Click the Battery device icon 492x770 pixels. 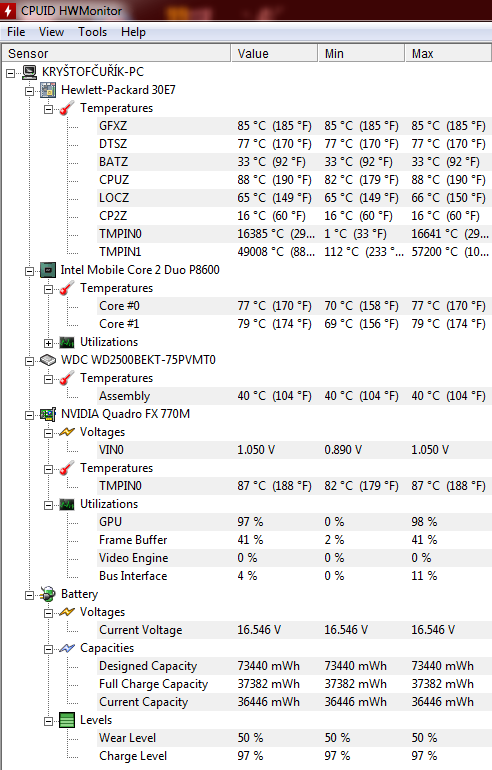[x=48, y=594]
